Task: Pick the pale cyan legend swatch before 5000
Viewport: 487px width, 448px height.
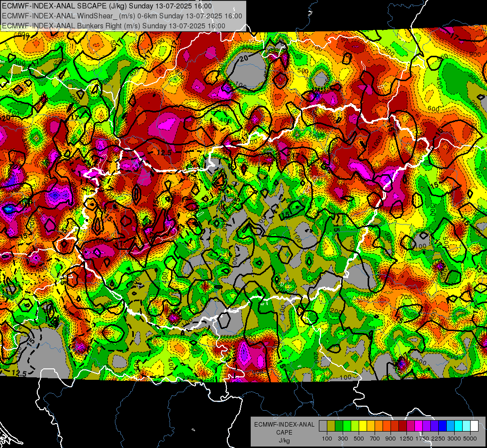Action: 467,426
